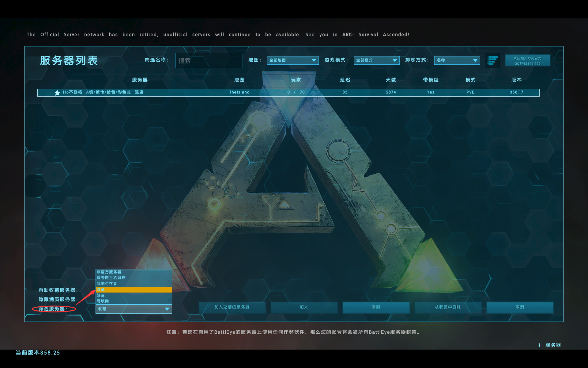This screenshot has height=368, width=588.
Task: Sort by the 版本 column header
Action: [516, 80]
